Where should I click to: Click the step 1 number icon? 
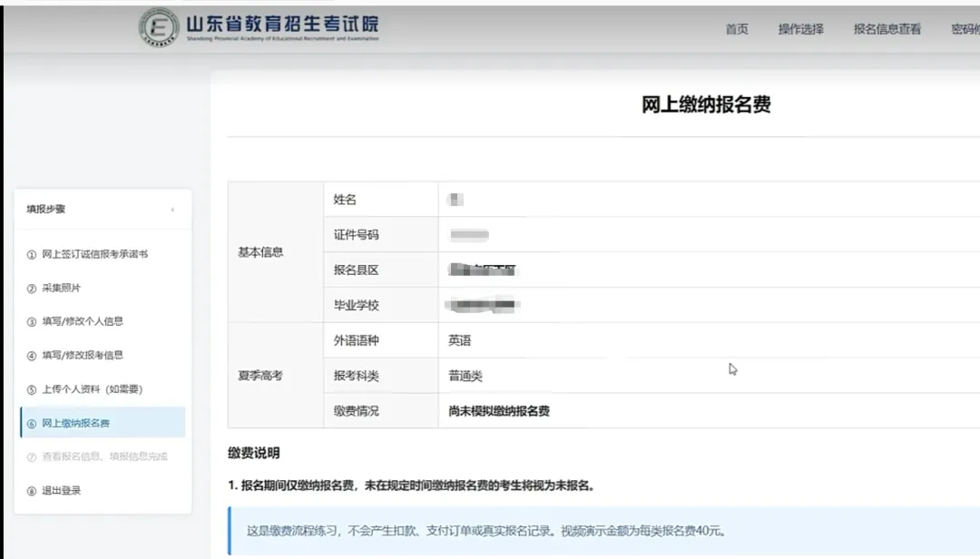click(31, 255)
